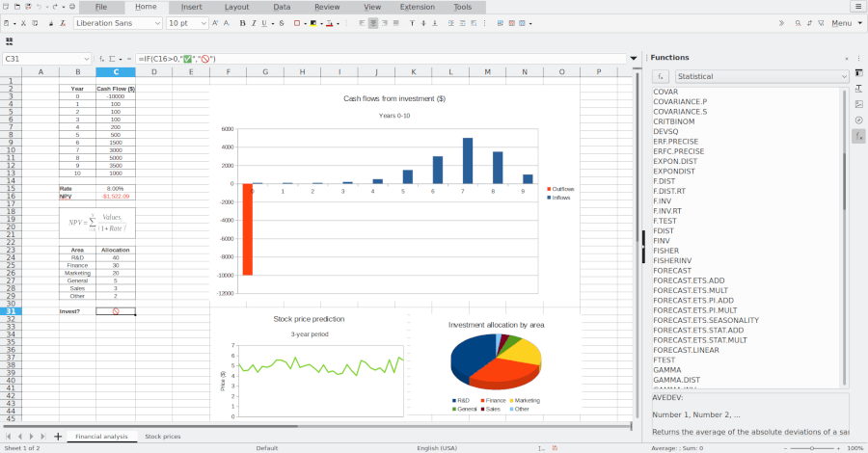Open the font name dropdown

coord(157,23)
